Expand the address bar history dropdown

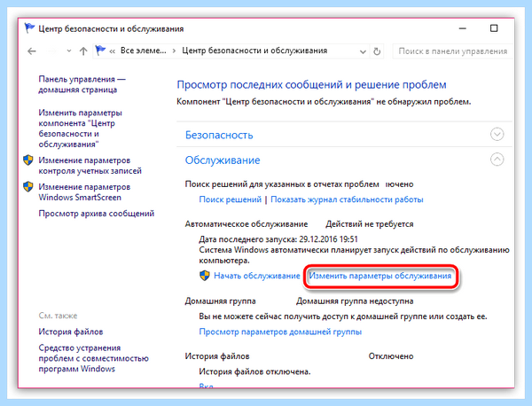pyautogui.click(x=363, y=51)
